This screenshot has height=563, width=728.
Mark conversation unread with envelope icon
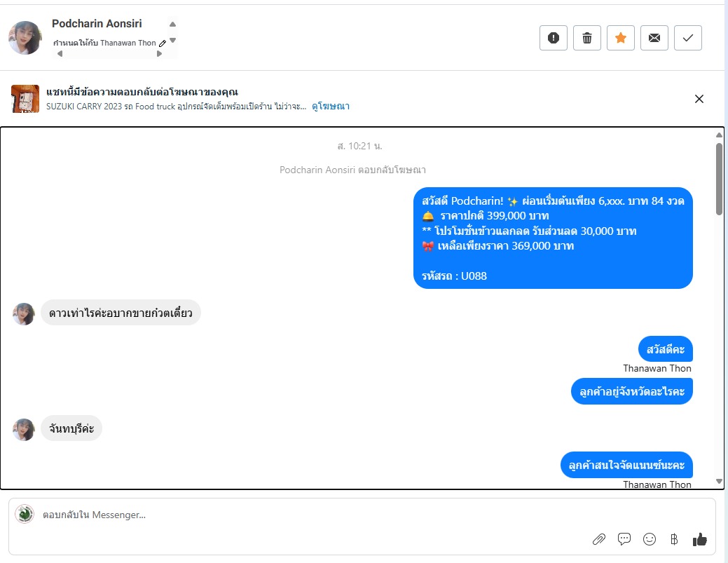pyautogui.click(x=654, y=38)
